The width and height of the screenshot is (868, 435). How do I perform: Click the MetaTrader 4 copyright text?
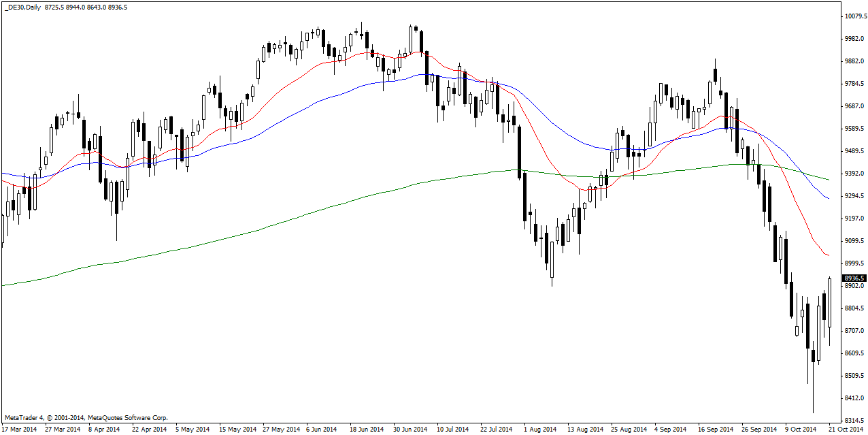click(x=86, y=417)
